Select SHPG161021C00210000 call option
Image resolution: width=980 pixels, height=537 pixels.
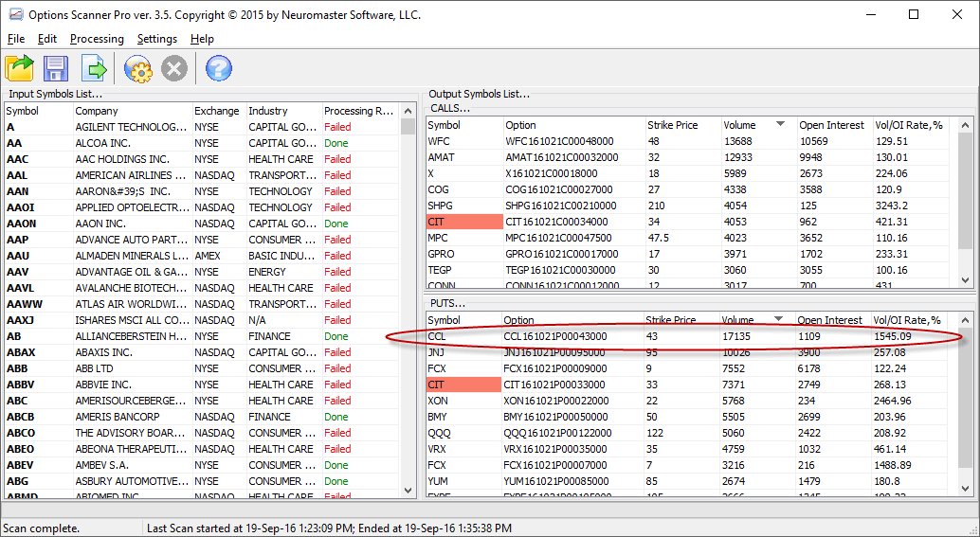click(561, 206)
